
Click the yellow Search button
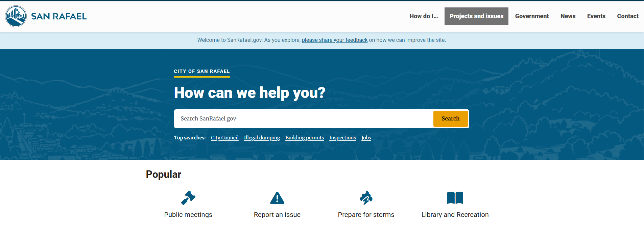451,119
